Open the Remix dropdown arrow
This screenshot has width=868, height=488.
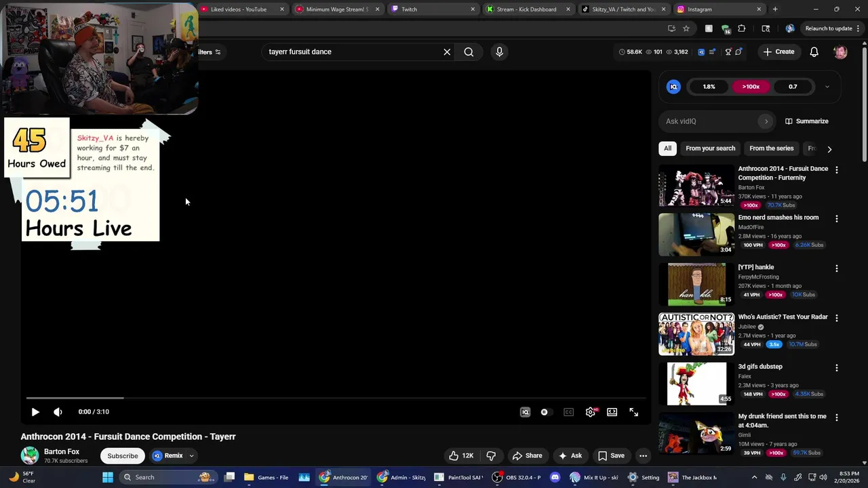coord(191,455)
